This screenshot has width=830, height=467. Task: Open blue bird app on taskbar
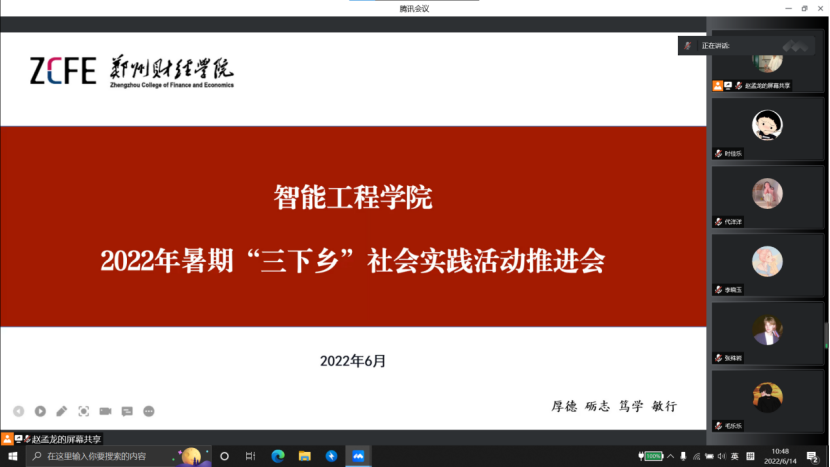click(x=331, y=456)
